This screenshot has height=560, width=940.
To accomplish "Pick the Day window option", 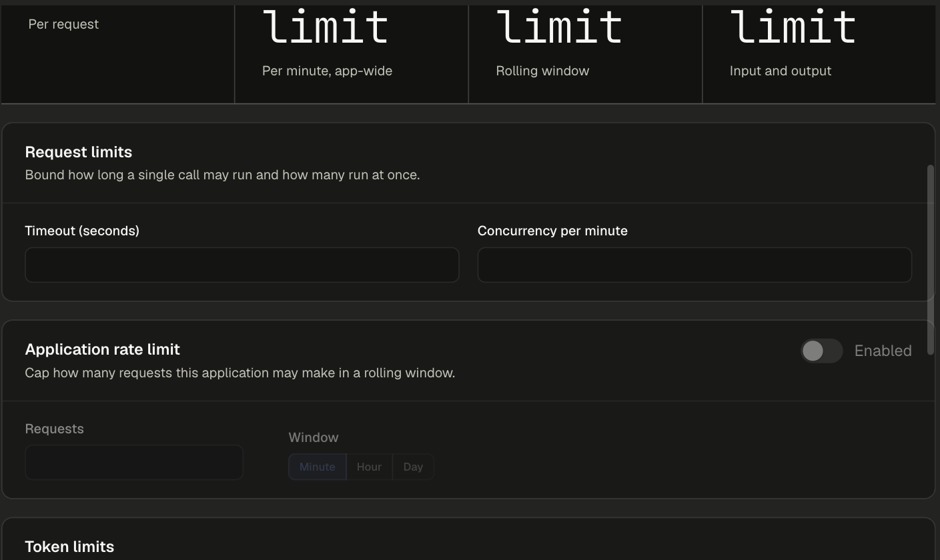I will tap(413, 467).
